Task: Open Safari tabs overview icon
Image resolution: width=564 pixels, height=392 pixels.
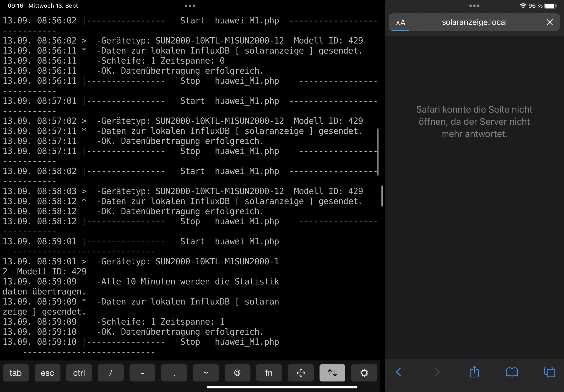Action: tap(549, 372)
